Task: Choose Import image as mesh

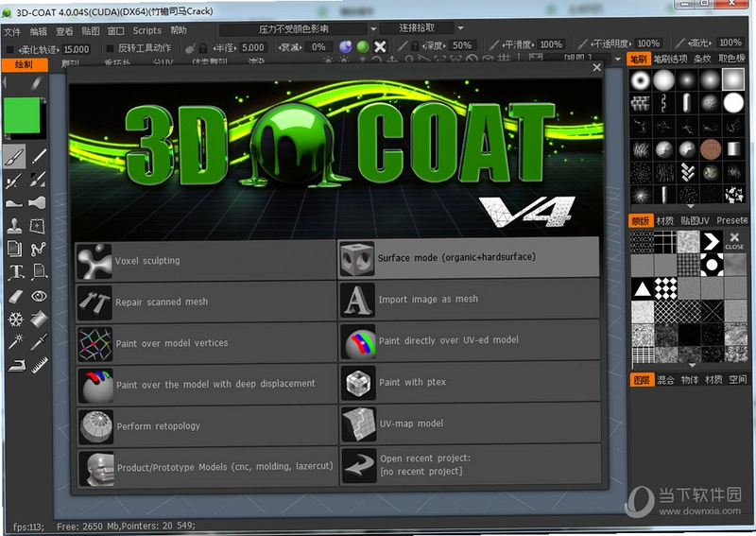Action: 469,299
